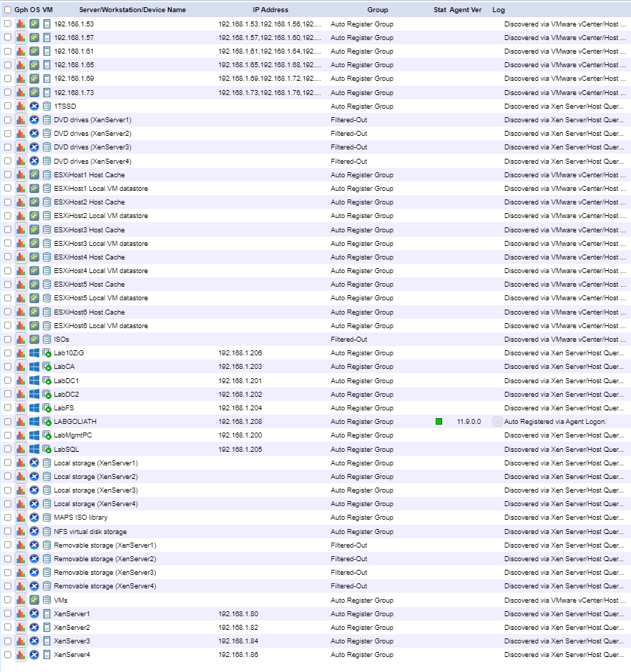Select checkbox for NFS virtual disk storage
The image size is (631, 672).
coord(8,532)
